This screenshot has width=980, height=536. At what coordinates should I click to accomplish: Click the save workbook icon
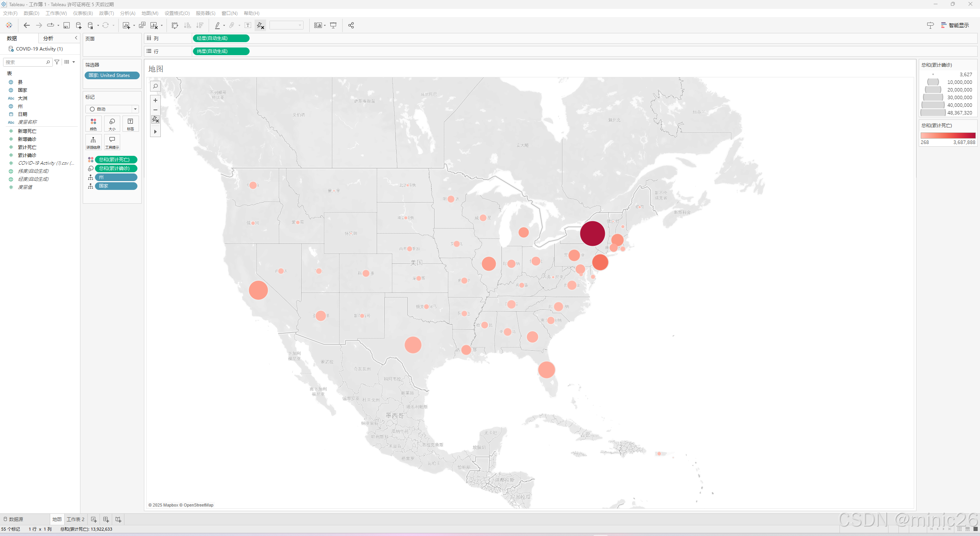click(67, 25)
